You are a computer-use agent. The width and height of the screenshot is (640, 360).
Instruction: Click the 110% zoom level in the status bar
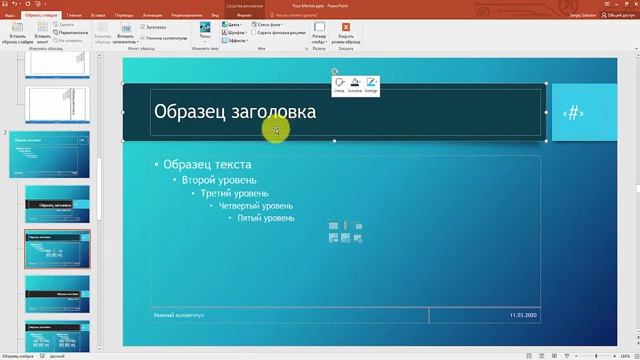(625, 356)
